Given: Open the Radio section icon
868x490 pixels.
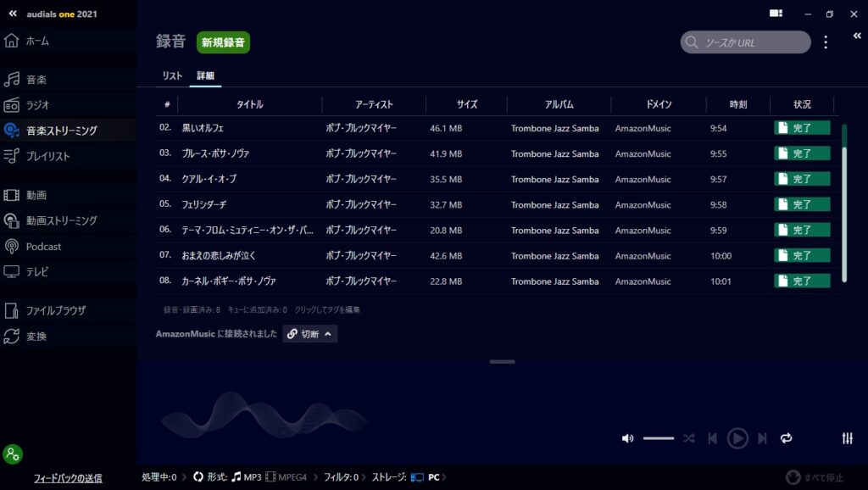Looking at the screenshot, I should click(12, 105).
